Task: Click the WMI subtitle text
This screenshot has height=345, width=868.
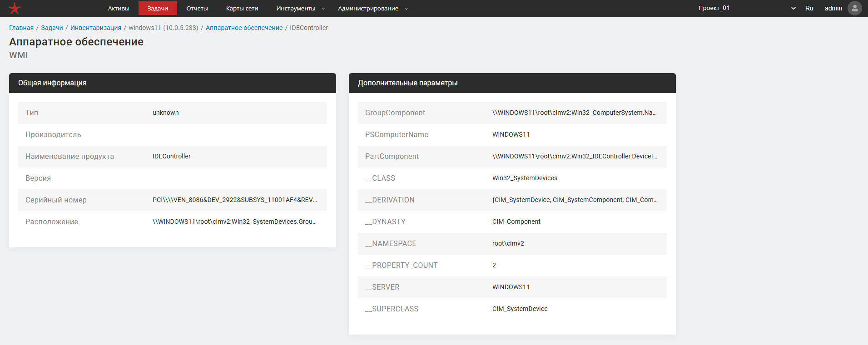Action: (x=19, y=55)
